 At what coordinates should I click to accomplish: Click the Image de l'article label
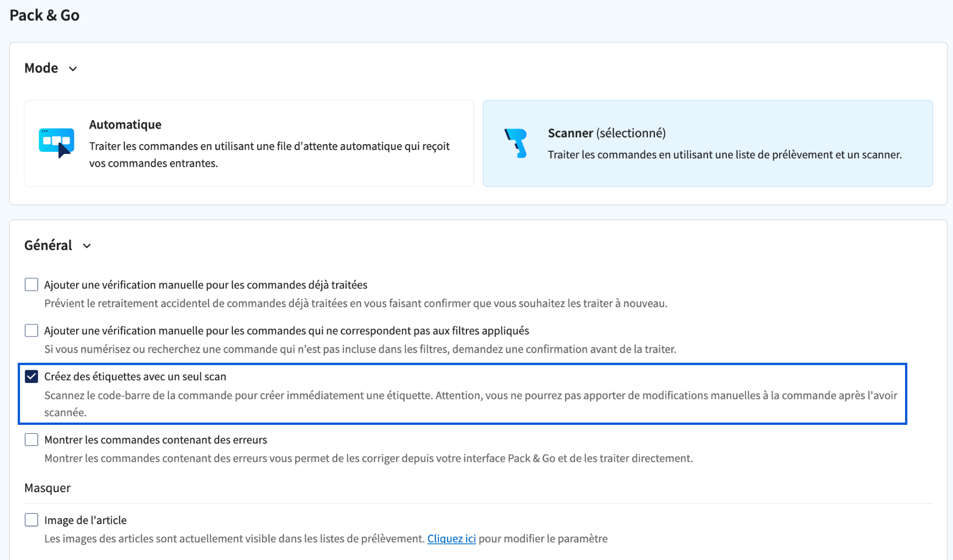(86, 520)
